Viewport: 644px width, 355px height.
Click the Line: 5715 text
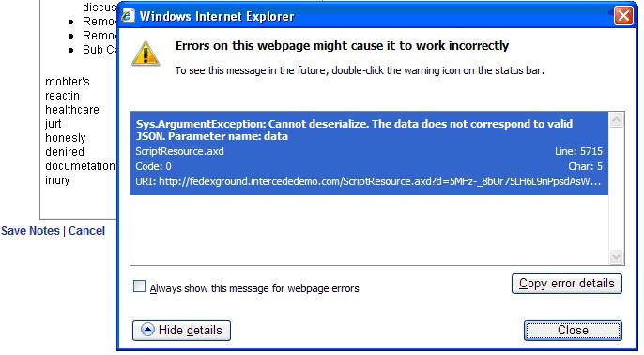click(578, 151)
